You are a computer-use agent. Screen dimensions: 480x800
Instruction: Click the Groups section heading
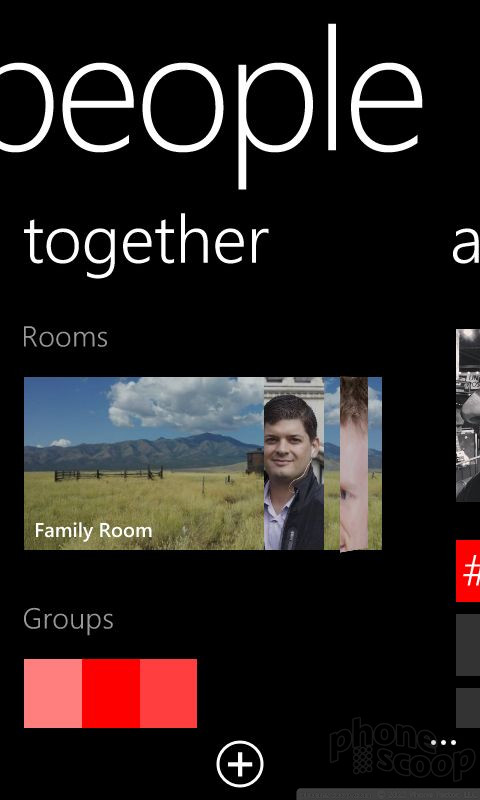tap(68, 620)
